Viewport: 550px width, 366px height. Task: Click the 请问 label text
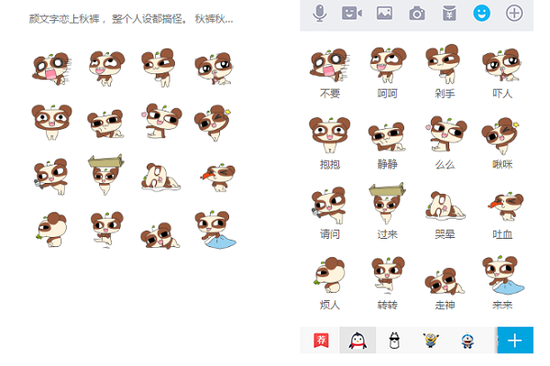(330, 234)
